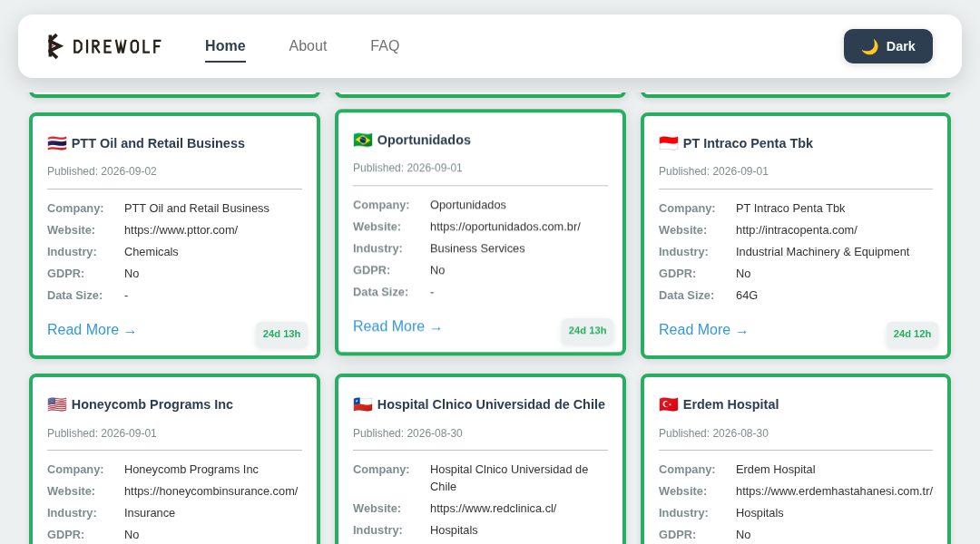Viewport: 980px width, 544px height.
Task: Click Company value Erdem Hospital
Action: pos(775,470)
